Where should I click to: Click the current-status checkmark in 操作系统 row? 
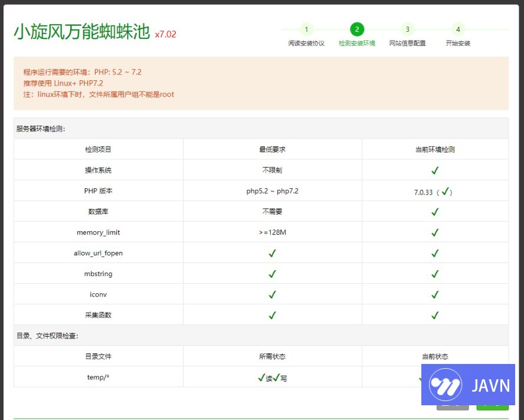point(435,170)
